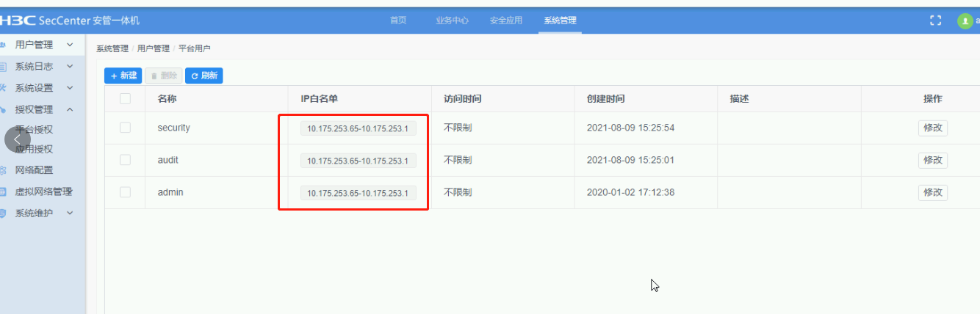Viewport: 980px width, 314px height.
Task: Click the IP白名单 column header
Action: (x=319, y=99)
